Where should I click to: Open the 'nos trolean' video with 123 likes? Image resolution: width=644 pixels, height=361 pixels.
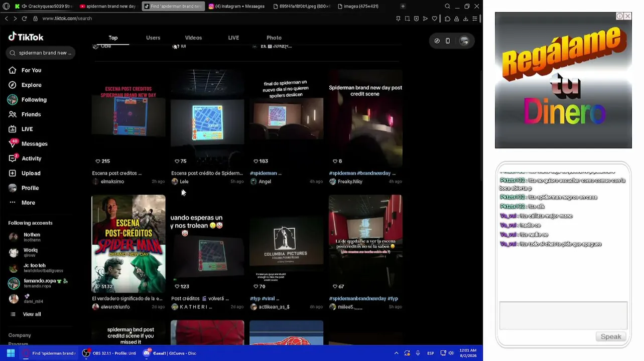[207, 244]
